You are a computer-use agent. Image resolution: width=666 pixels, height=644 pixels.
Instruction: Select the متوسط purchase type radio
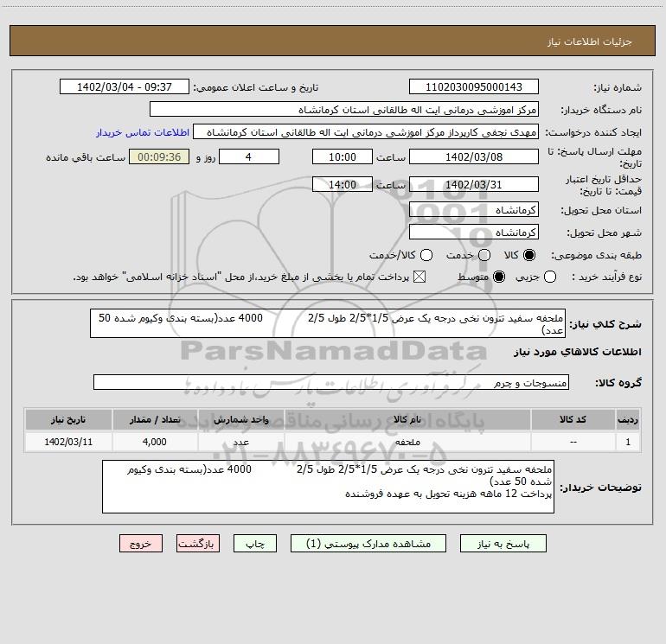click(499, 277)
